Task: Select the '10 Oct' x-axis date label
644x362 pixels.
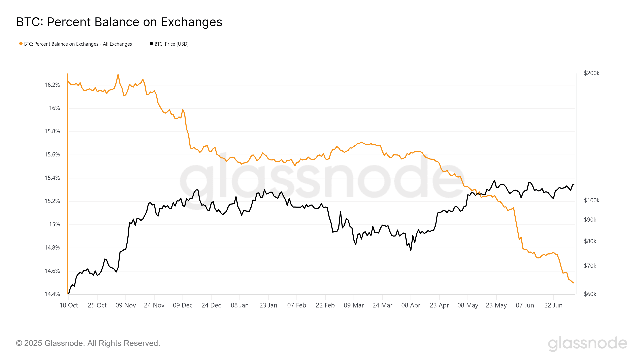Action: tap(69, 305)
